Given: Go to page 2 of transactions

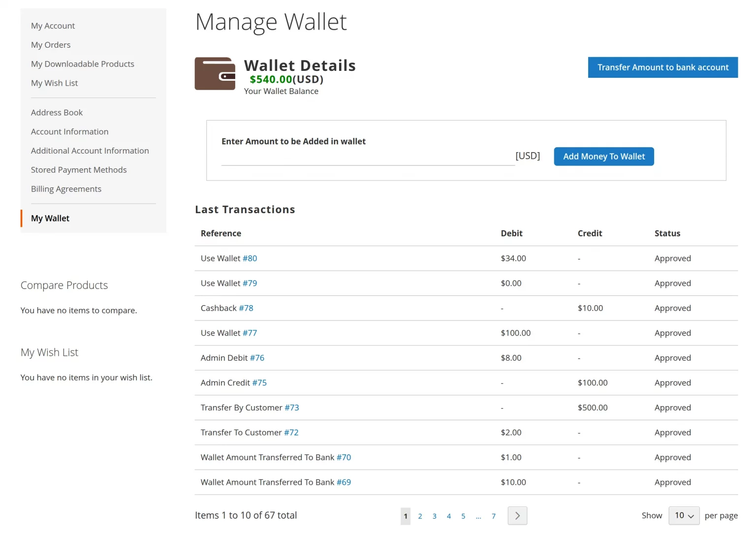Looking at the screenshot, I should pyautogui.click(x=420, y=516).
